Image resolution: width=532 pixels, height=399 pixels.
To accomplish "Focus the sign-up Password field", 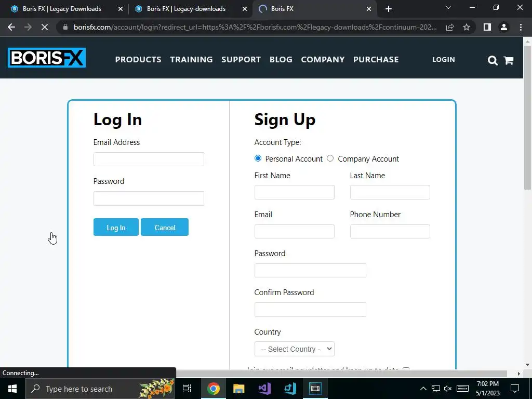I will (x=310, y=270).
